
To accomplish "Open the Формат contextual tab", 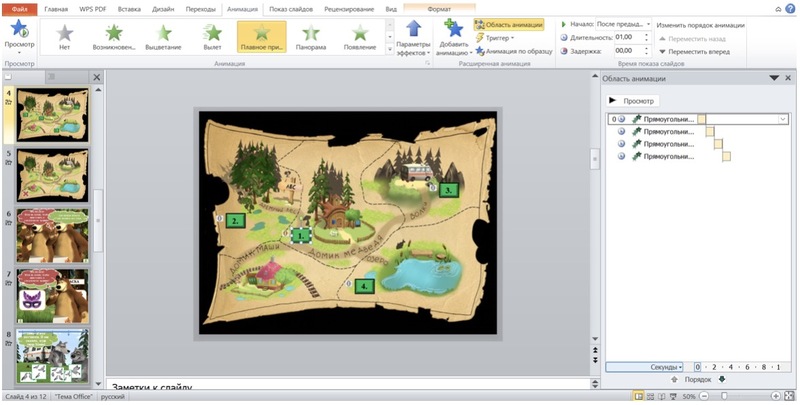I will (439, 9).
